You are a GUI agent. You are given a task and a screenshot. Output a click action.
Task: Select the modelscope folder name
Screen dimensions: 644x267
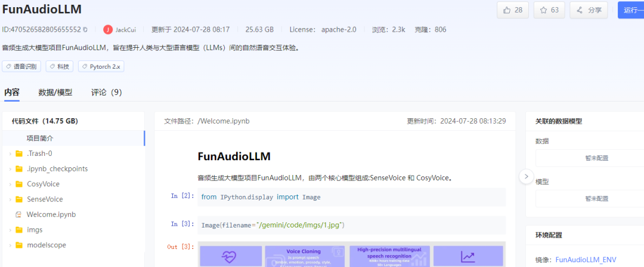pyautogui.click(x=47, y=245)
